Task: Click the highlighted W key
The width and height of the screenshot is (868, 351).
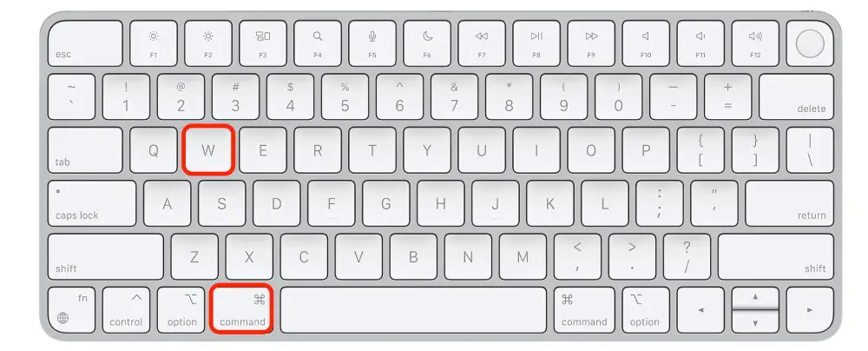Action: coord(208,150)
